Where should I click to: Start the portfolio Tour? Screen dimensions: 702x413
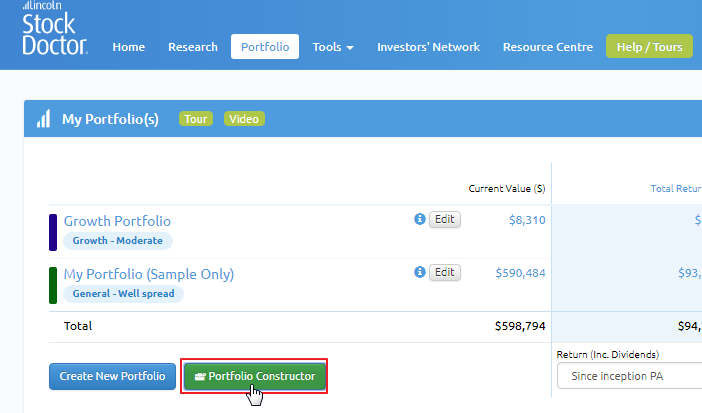tap(196, 119)
